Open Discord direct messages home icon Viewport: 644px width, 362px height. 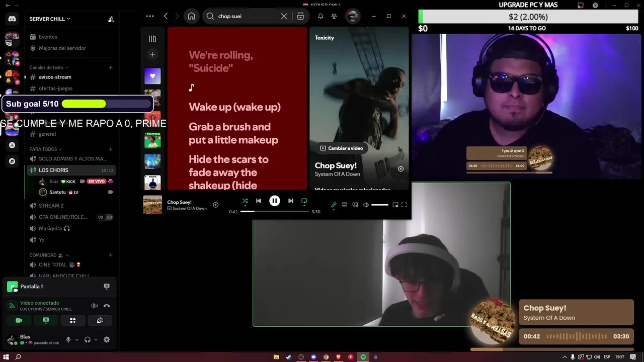[12, 19]
